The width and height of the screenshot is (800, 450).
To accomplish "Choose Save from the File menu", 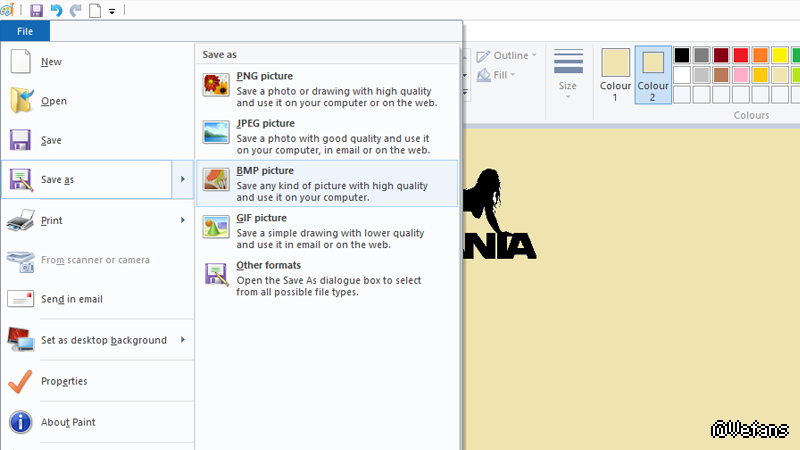I will pos(97,140).
